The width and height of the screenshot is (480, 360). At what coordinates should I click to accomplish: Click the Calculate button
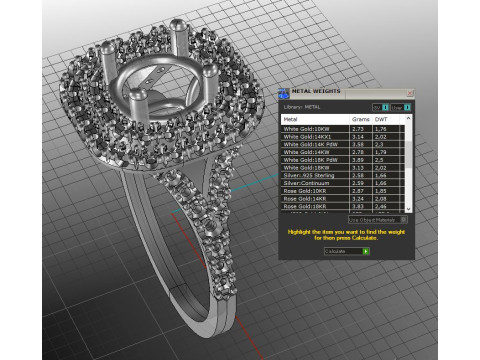346,251
